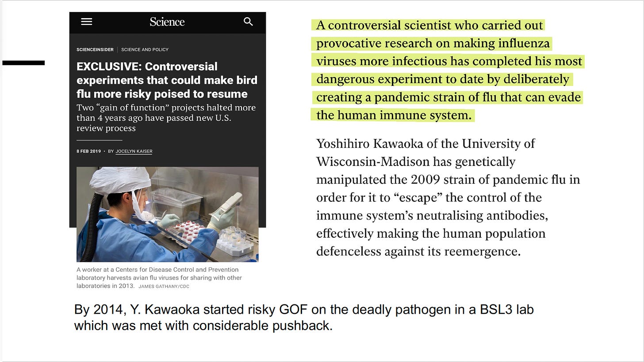Click the Yoshihiro Kawaoka paragraph
The height and width of the screenshot is (362, 644).
pos(448,197)
